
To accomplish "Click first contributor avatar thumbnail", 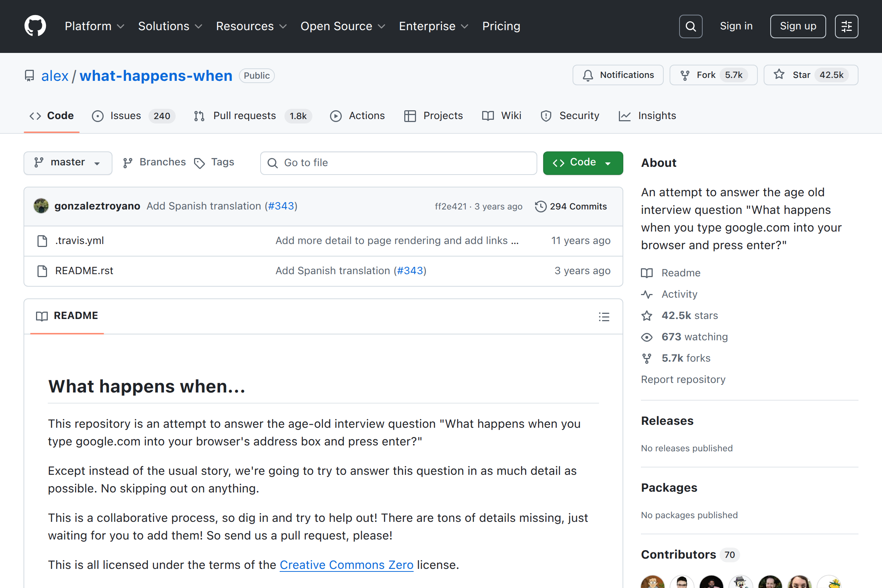I will [x=653, y=582].
